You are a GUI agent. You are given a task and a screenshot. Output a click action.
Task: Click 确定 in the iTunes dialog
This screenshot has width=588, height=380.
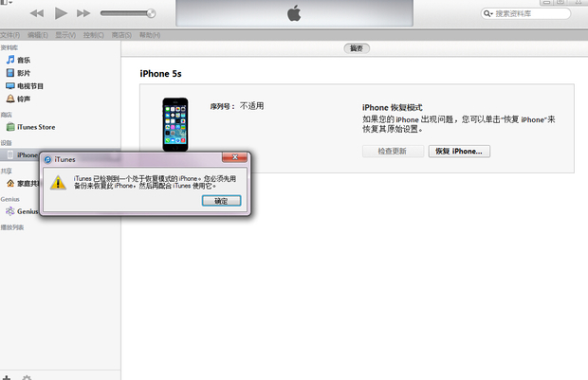(221, 201)
